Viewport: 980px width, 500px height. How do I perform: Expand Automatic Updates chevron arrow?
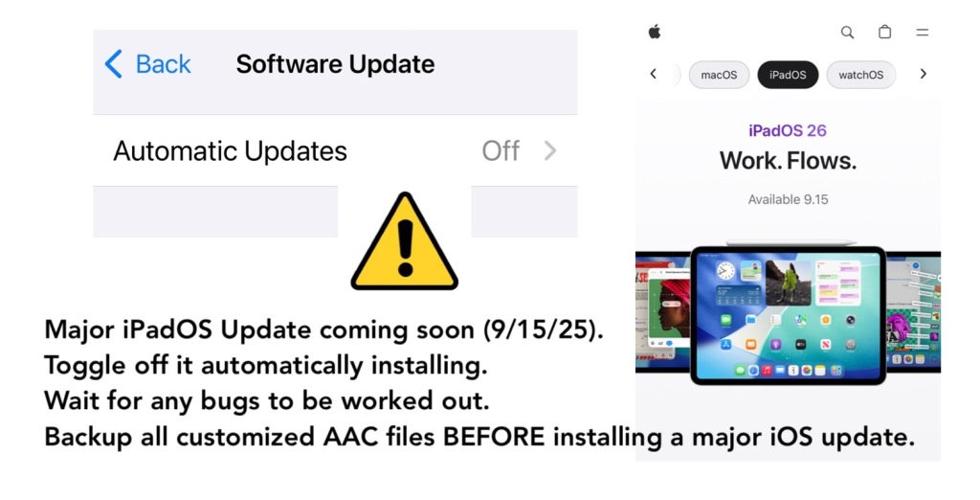(550, 150)
